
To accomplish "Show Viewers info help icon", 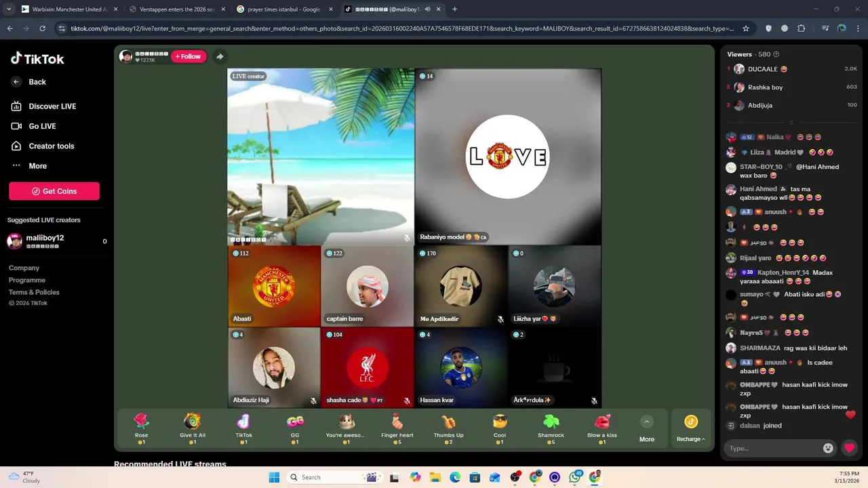I will coord(776,54).
